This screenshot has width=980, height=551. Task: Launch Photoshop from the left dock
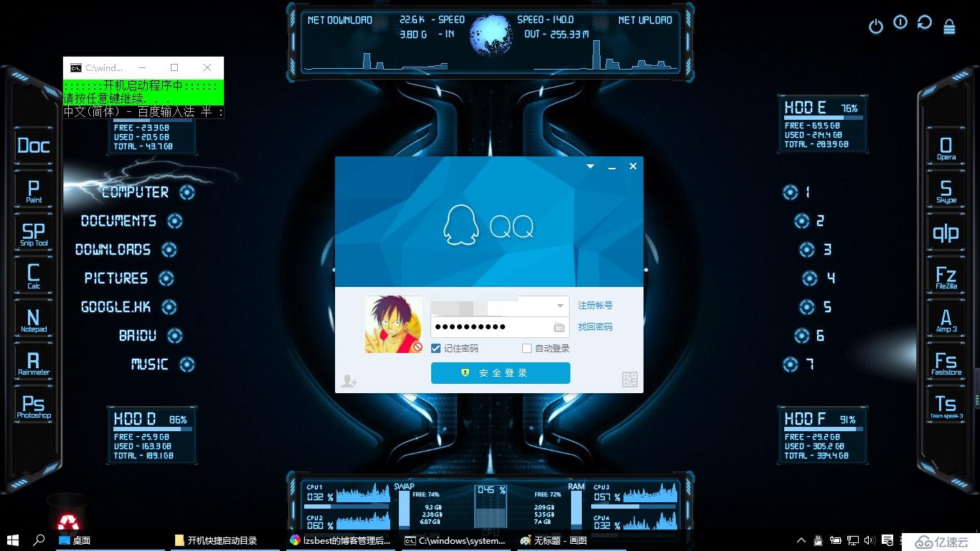point(34,405)
